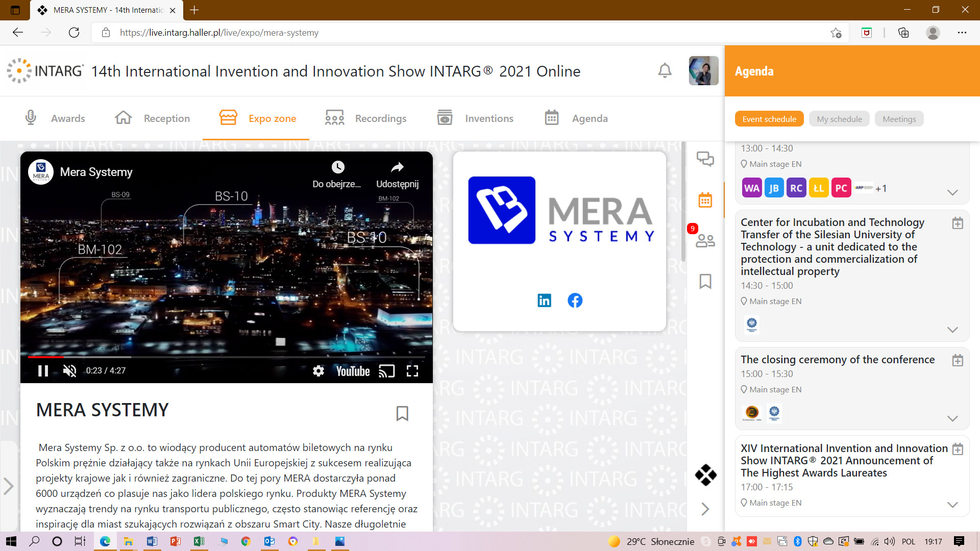Select the Expo zone tab
Viewport: 980px width, 551px height.
257,118
